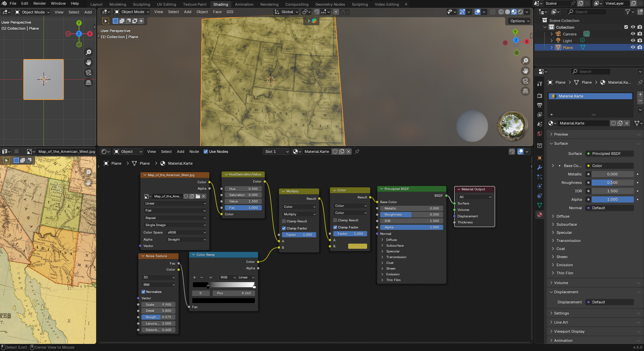Toggle Clamp Factor in the Multiply node

tap(284, 228)
